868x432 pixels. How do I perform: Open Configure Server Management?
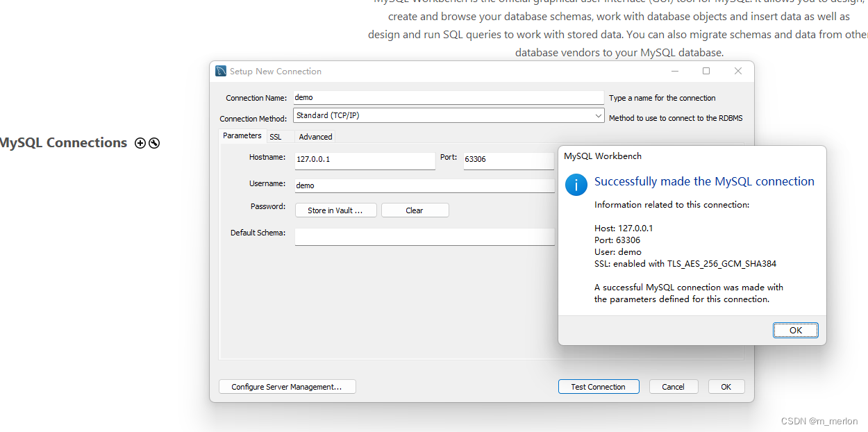287,387
